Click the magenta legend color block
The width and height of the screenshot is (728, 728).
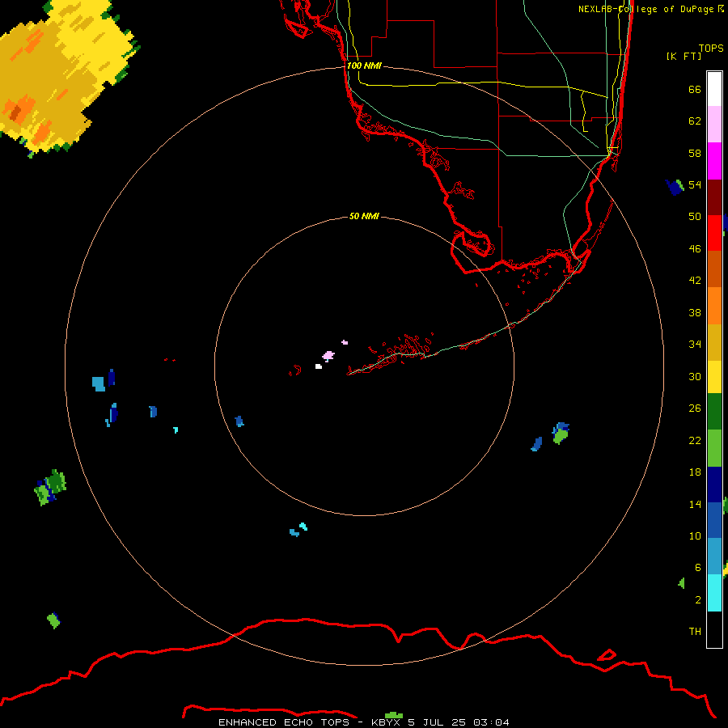[714, 161]
